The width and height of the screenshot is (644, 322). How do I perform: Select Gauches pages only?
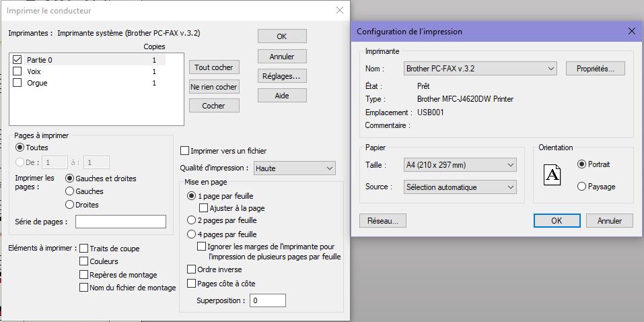[x=69, y=191]
